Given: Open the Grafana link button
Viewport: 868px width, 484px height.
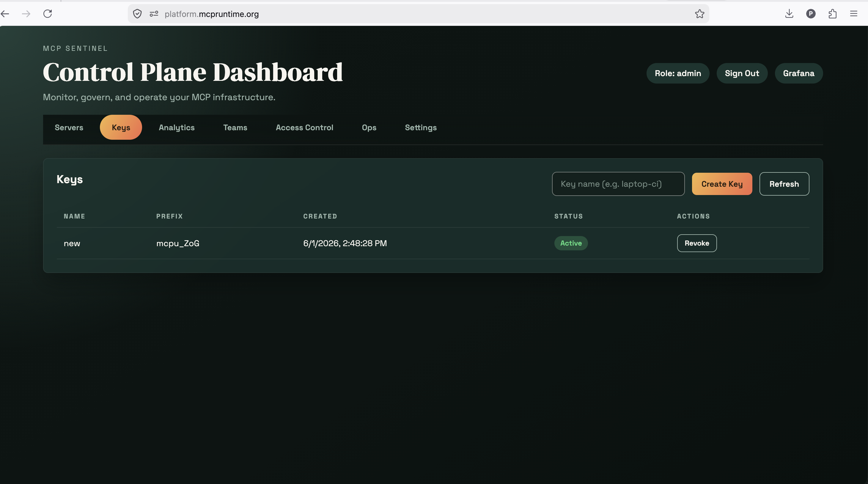Looking at the screenshot, I should (798, 73).
